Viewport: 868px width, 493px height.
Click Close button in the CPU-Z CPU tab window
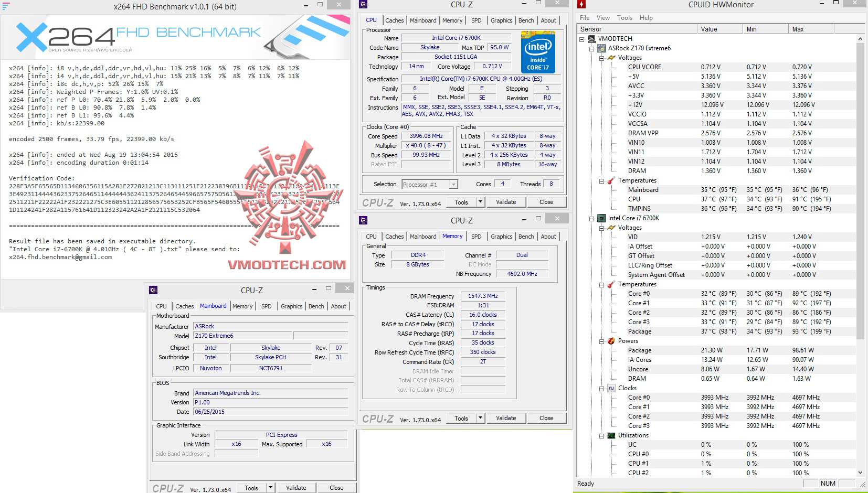click(x=546, y=202)
